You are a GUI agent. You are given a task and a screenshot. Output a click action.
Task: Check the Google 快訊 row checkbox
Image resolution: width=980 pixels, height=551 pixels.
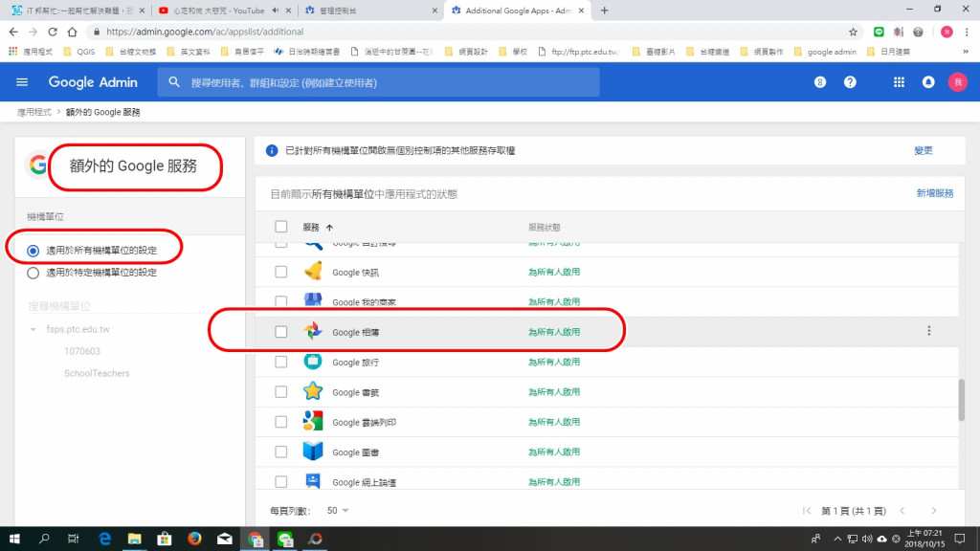point(281,272)
